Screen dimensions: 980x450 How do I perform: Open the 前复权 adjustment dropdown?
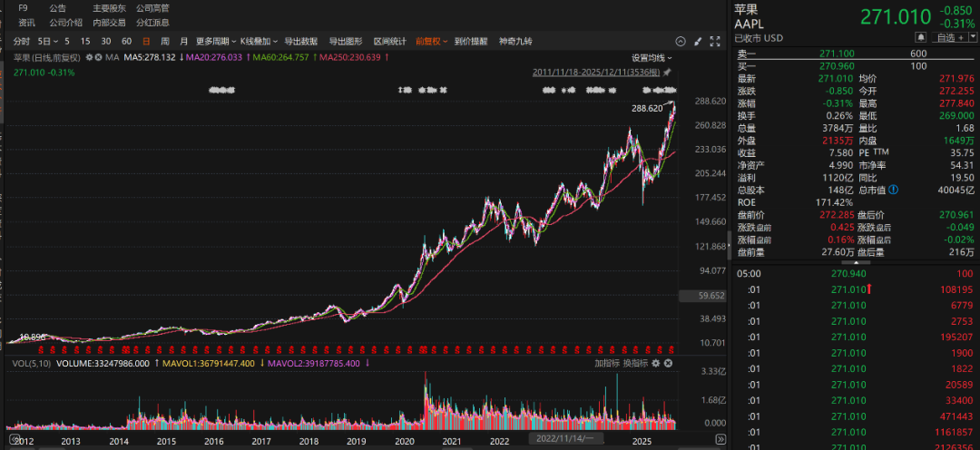[431, 42]
